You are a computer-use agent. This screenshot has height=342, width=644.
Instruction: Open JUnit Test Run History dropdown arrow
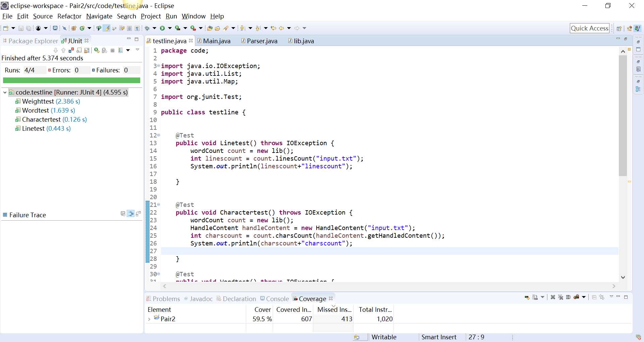point(128,50)
